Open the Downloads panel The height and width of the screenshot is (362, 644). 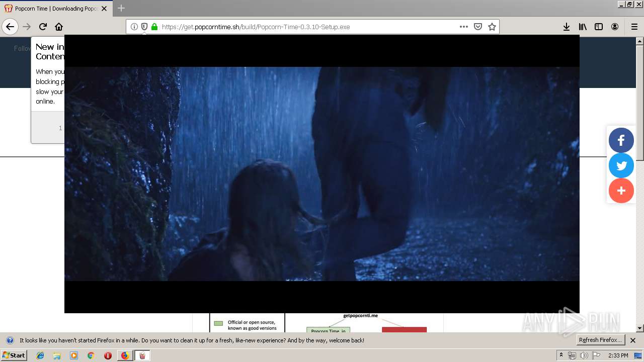pyautogui.click(x=567, y=27)
